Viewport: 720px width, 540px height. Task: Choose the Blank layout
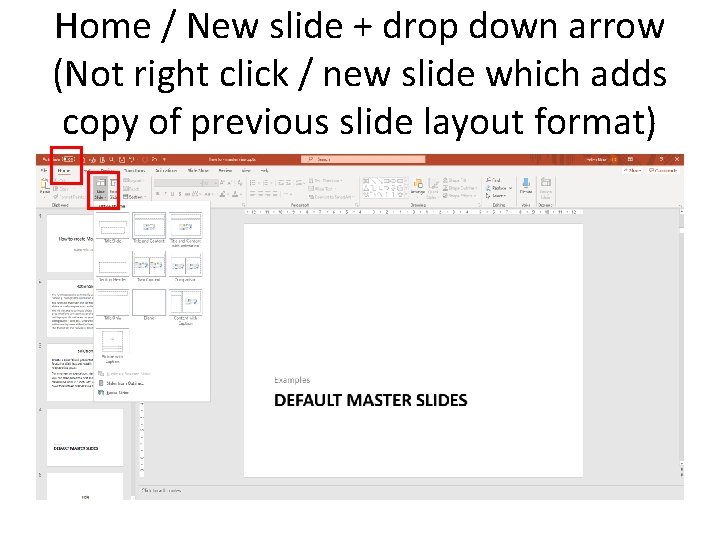149,305
